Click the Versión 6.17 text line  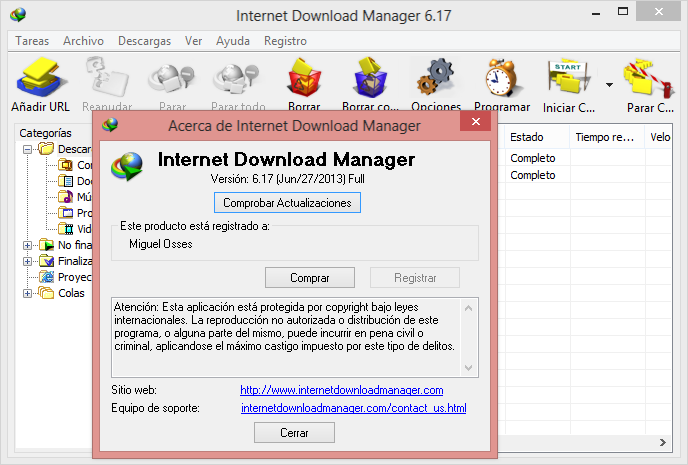[287, 179]
